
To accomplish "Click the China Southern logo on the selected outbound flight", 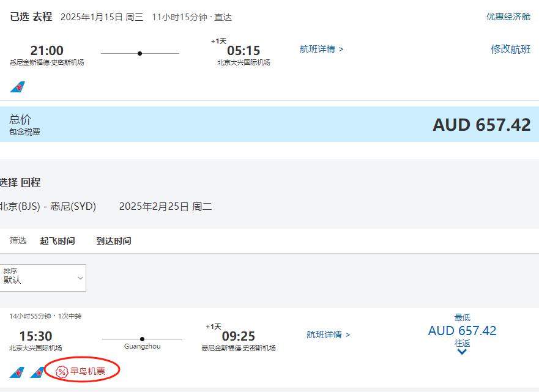I will (x=17, y=87).
